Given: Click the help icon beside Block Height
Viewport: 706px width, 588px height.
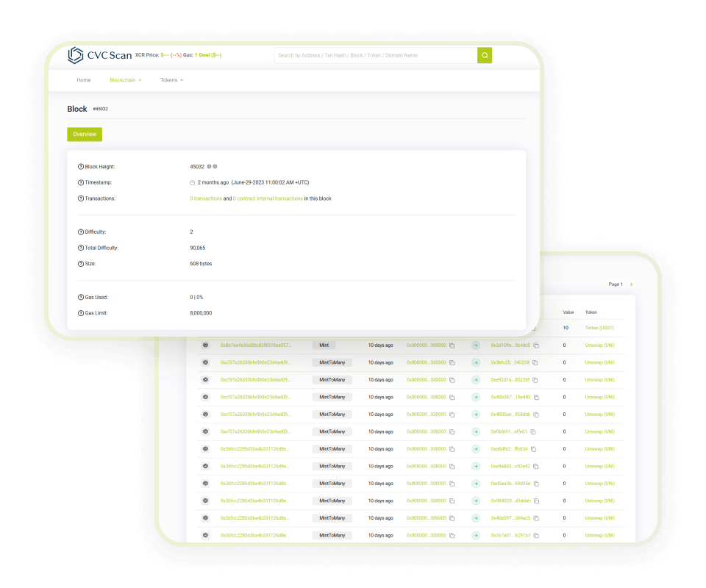Looking at the screenshot, I should pyautogui.click(x=80, y=167).
